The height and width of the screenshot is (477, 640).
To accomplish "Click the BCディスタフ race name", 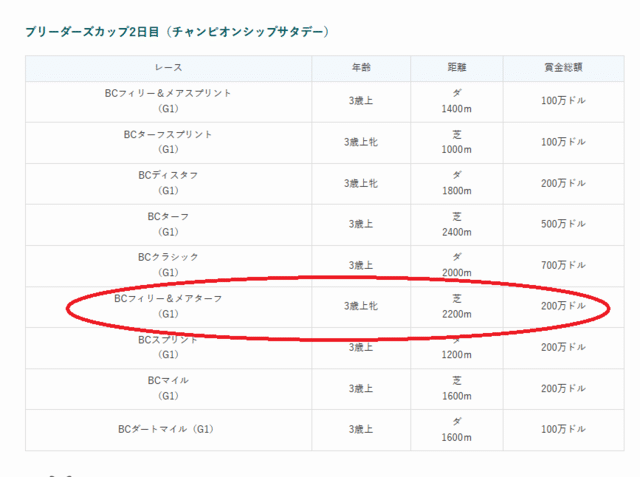I will pos(168,175).
